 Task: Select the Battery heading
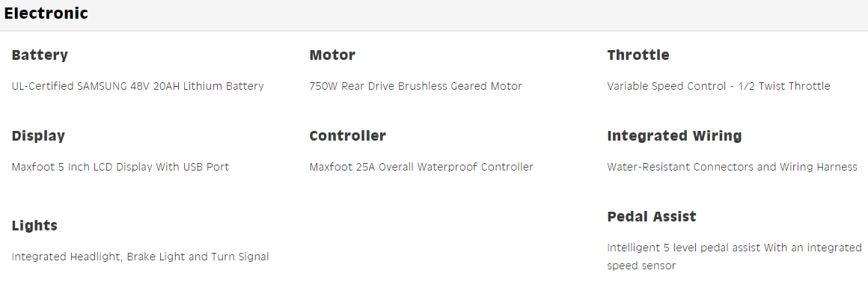pos(40,55)
